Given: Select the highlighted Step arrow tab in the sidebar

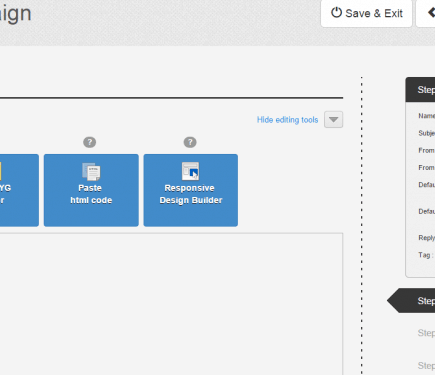Looking at the screenshot, I should [x=411, y=301].
